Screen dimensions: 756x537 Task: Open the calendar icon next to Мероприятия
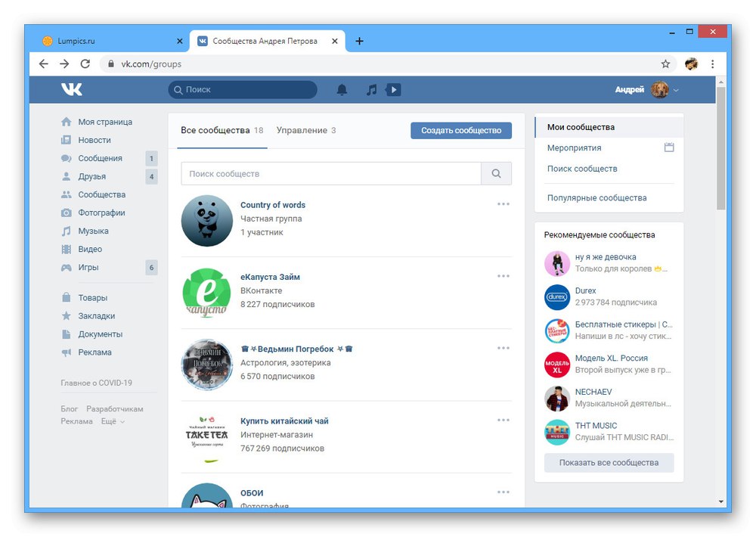click(x=669, y=147)
